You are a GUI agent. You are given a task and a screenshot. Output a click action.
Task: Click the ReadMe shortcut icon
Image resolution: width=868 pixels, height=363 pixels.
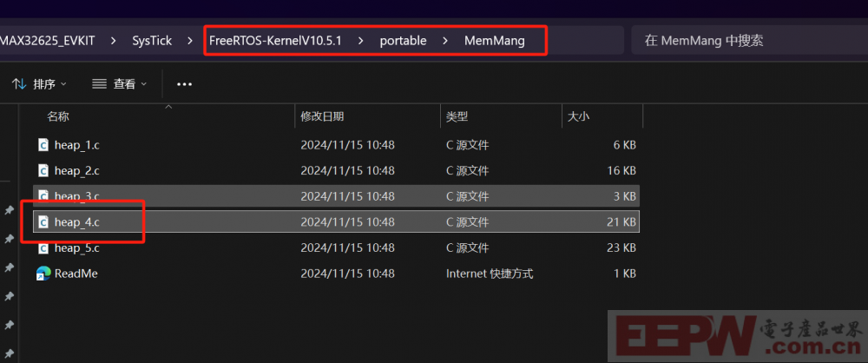pos(43,274)
